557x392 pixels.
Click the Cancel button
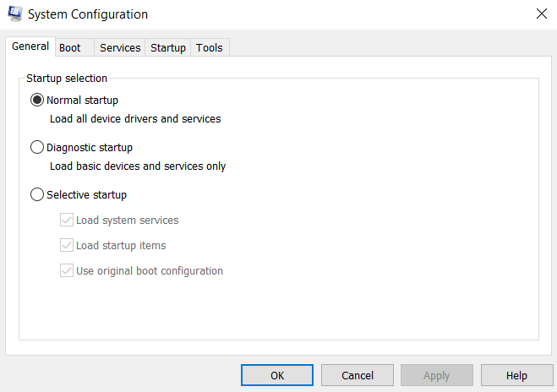358,375
